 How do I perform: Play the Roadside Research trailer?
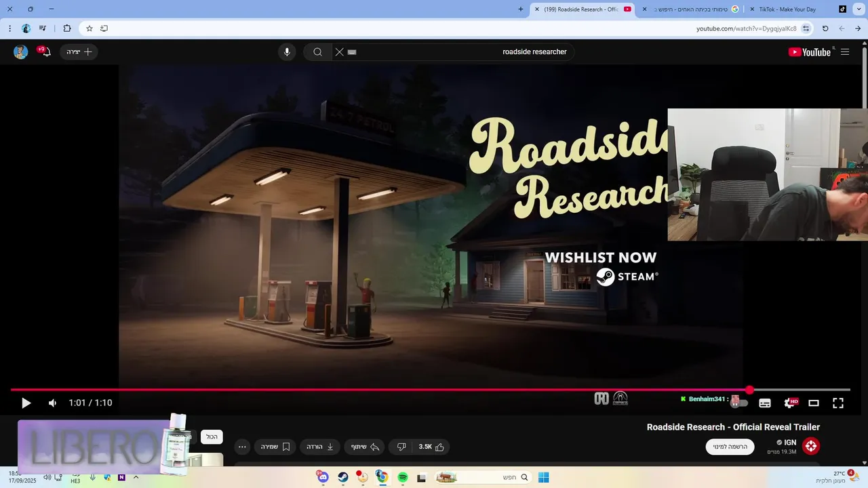tap(26, 403)
